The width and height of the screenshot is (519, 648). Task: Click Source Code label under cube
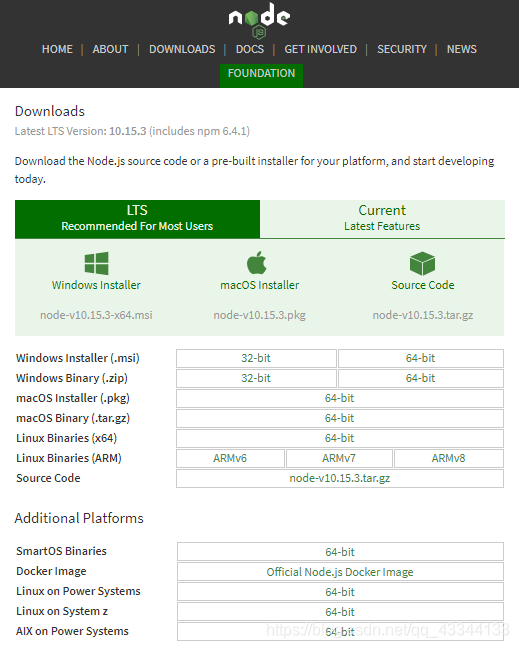[423, 285]
